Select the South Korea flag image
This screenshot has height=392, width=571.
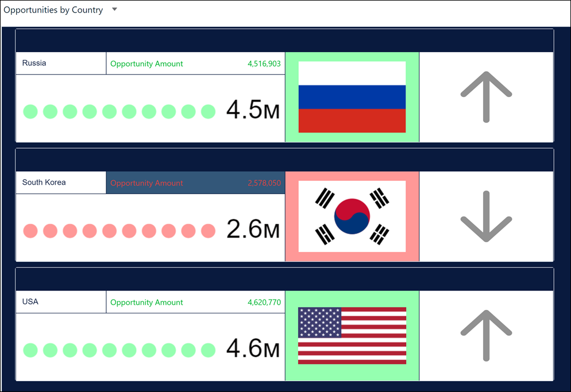pos(352,216)
